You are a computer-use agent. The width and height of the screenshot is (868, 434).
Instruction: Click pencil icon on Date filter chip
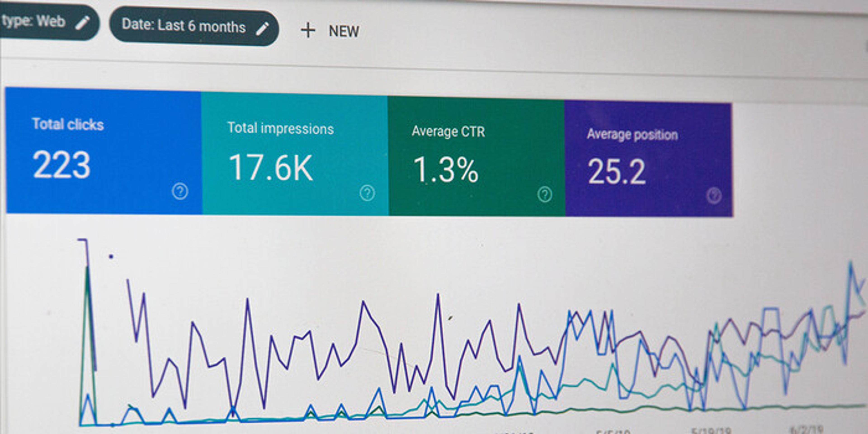point(262,29)
